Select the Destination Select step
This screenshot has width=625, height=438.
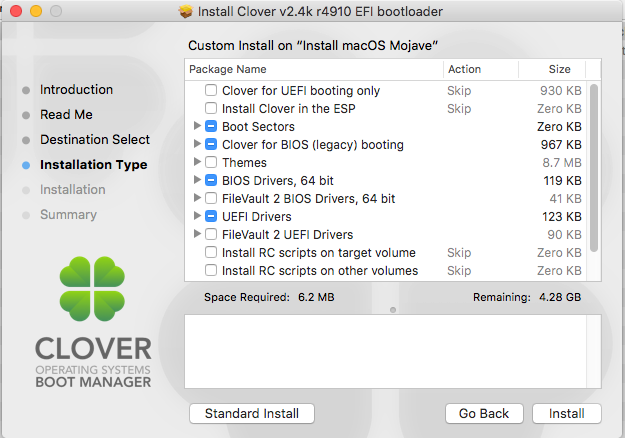(95, 139)
